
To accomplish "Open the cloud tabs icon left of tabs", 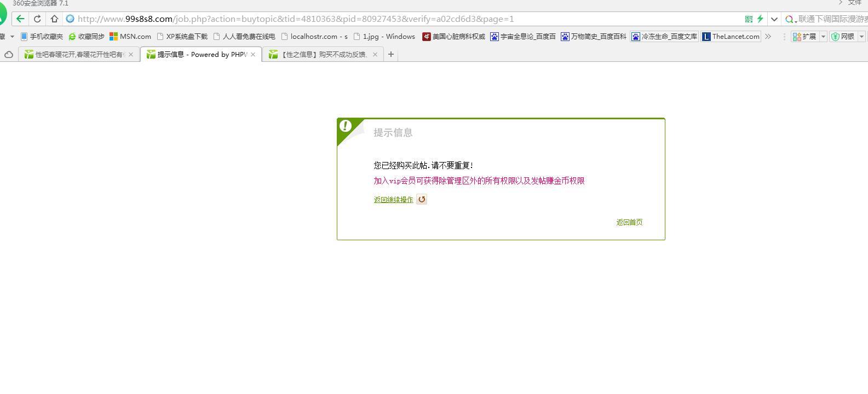I will pyautogui.click(x=9, y=54).
